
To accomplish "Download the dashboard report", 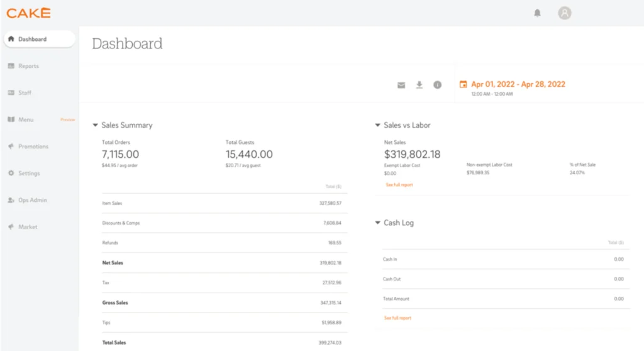I will (x=419, y=85).
